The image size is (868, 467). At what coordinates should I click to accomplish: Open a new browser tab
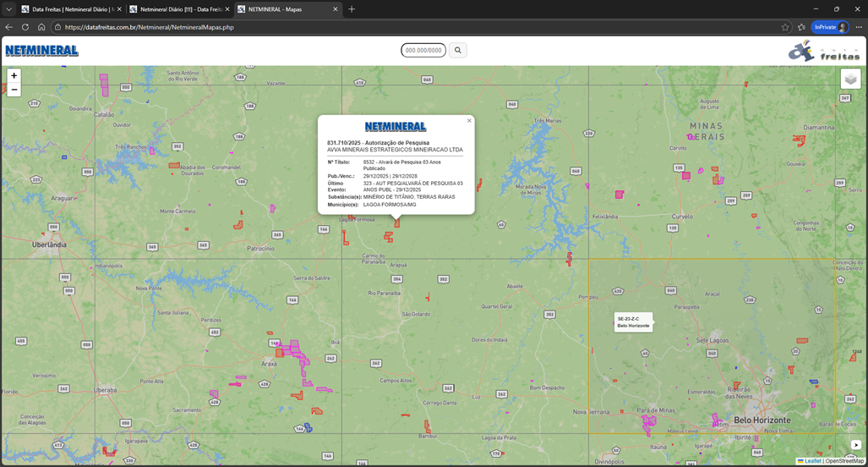pos(352,9)
